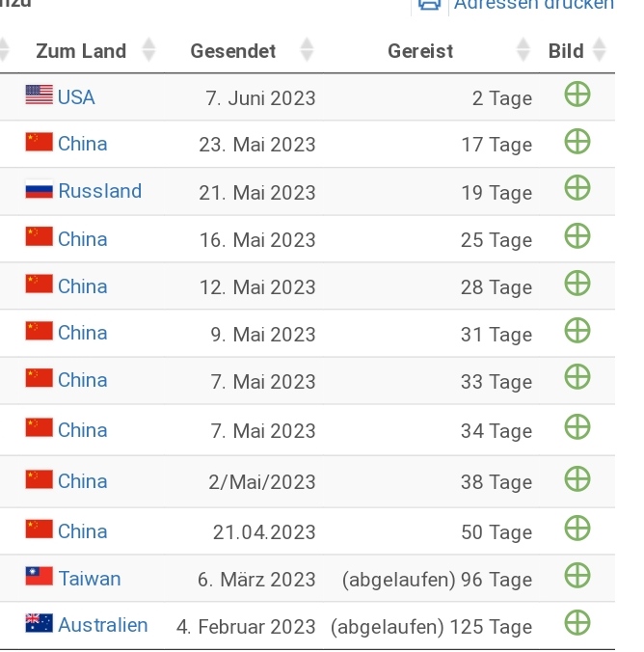Click the printer icon beside Adressen drucken
The height and width of the screenshot is (652, 644).
(429, 5)
